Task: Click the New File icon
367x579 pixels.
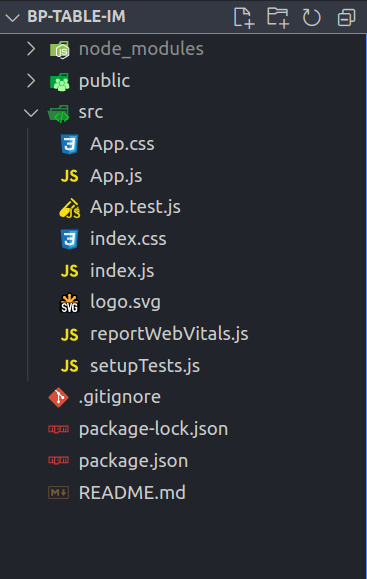Action: (244, 17)
